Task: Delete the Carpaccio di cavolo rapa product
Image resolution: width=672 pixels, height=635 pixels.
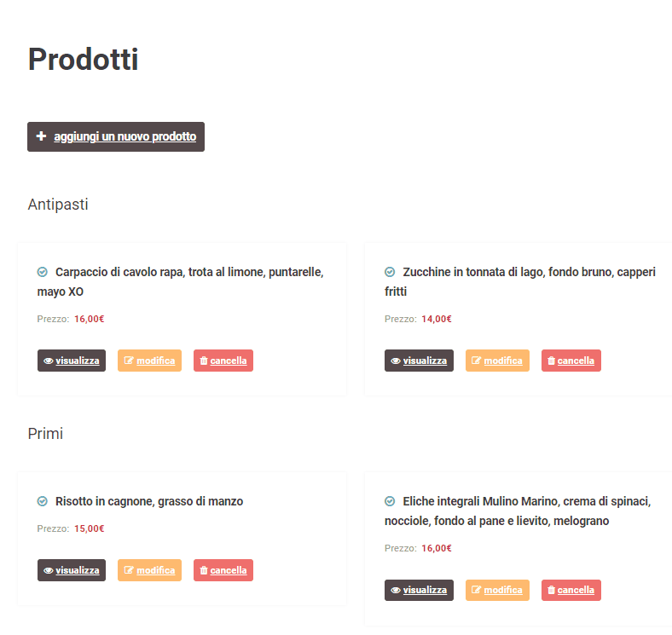Action: click(223, 361)
